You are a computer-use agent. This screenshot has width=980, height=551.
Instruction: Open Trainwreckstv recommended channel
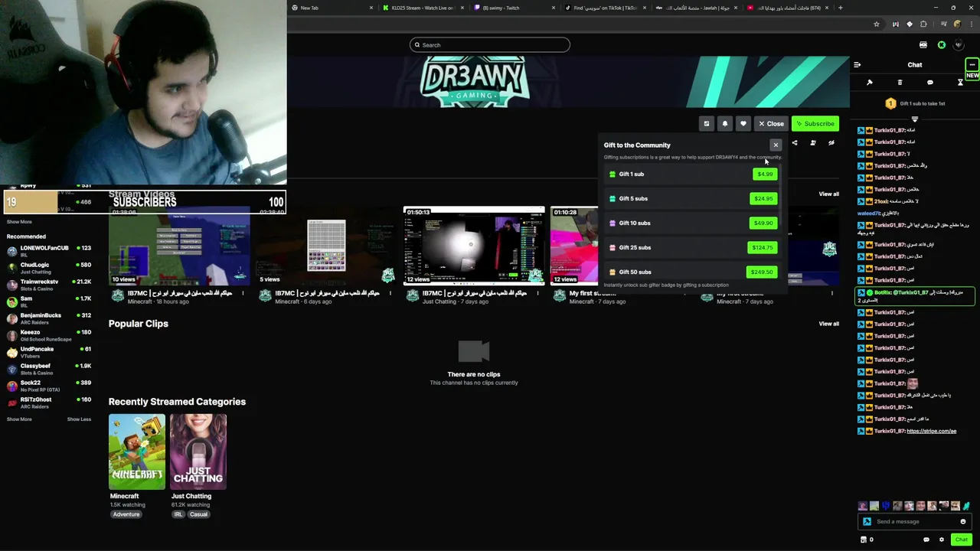[49, 284]
